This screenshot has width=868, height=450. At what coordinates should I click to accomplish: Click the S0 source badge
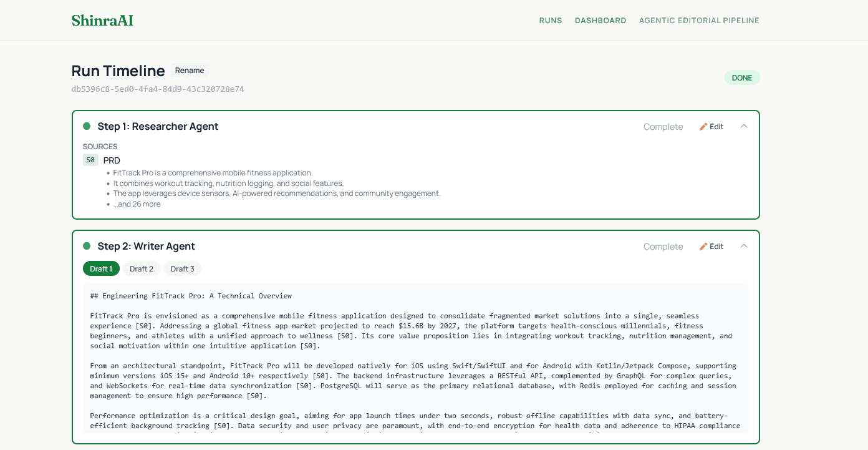90,160
